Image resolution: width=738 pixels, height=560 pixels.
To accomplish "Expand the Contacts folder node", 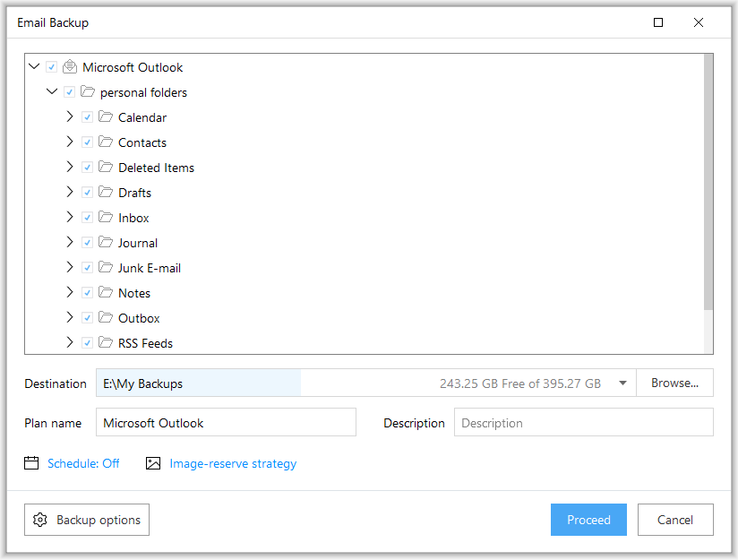I will (70, 142).
